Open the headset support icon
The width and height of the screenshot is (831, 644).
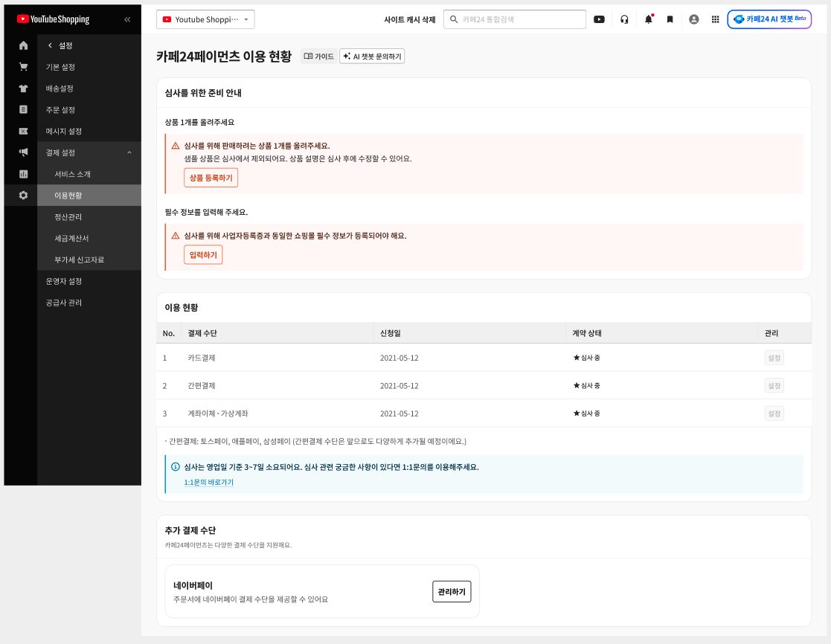pos(624,19)
